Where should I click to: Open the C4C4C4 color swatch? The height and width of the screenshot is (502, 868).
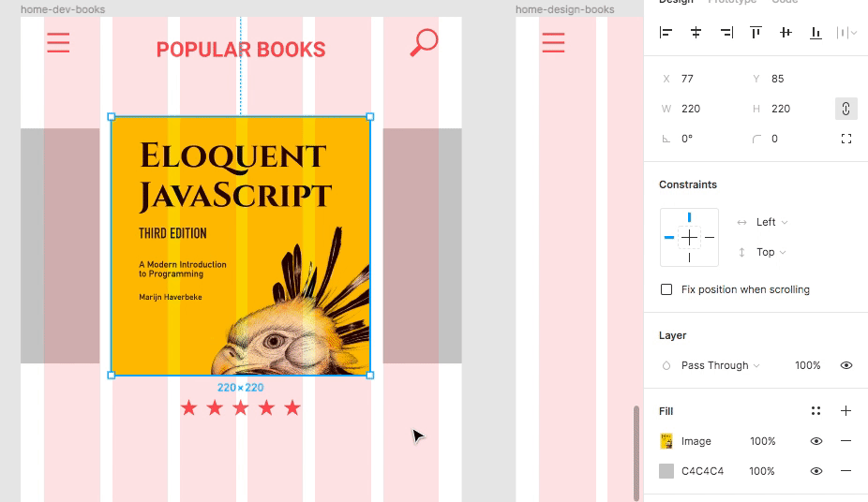coord(666,471)
